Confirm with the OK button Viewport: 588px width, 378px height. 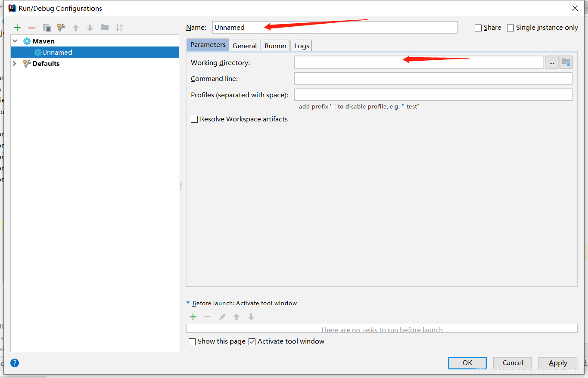467,363
